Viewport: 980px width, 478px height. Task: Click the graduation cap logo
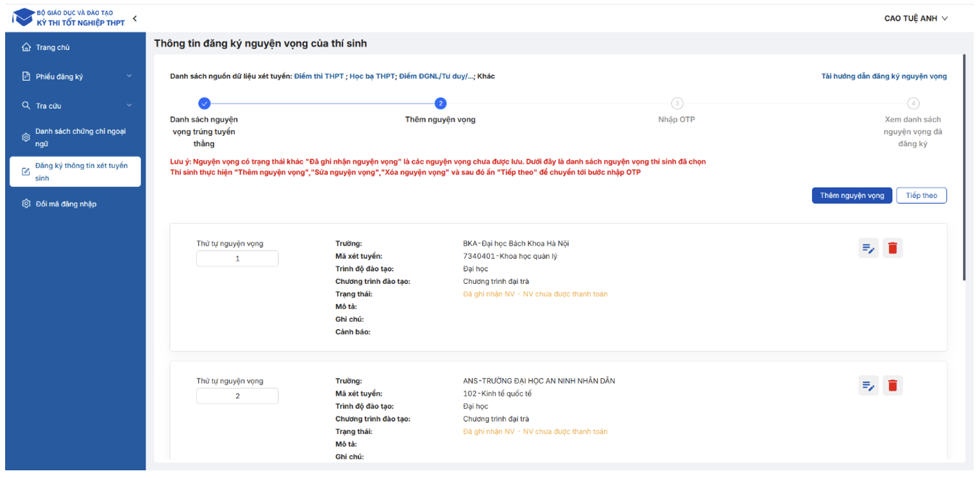point(24,18)
